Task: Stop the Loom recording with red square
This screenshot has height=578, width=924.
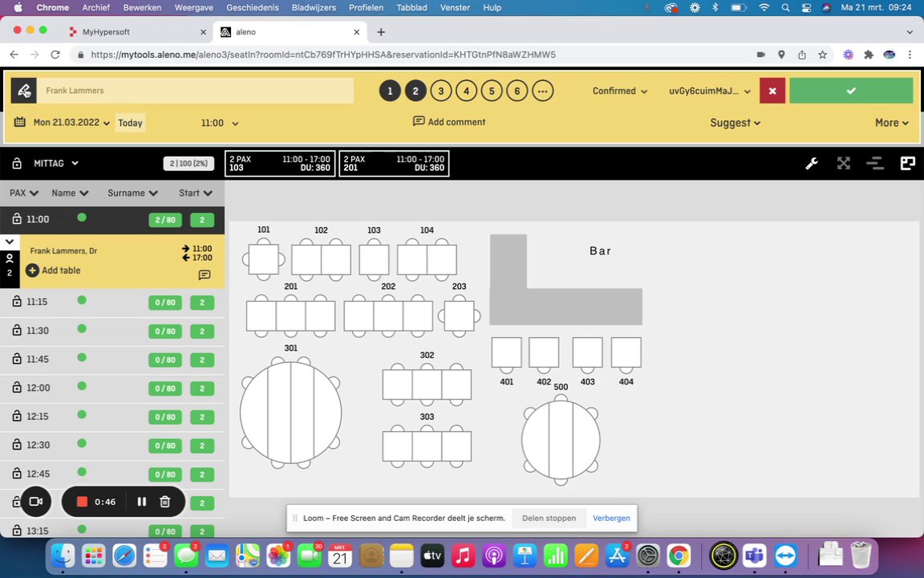Action: 82,501
